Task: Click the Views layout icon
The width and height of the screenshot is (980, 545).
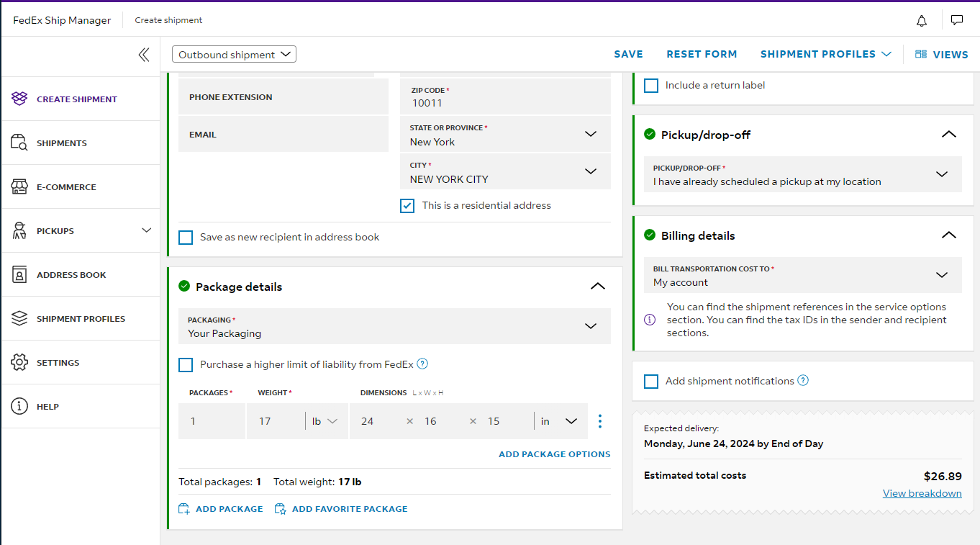Action: 921,54
